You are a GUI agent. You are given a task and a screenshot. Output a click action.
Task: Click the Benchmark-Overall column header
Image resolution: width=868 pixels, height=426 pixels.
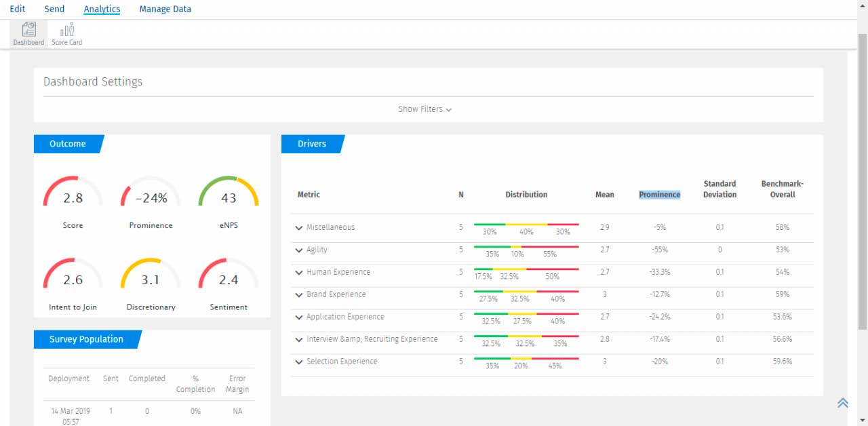click(783, 189)
